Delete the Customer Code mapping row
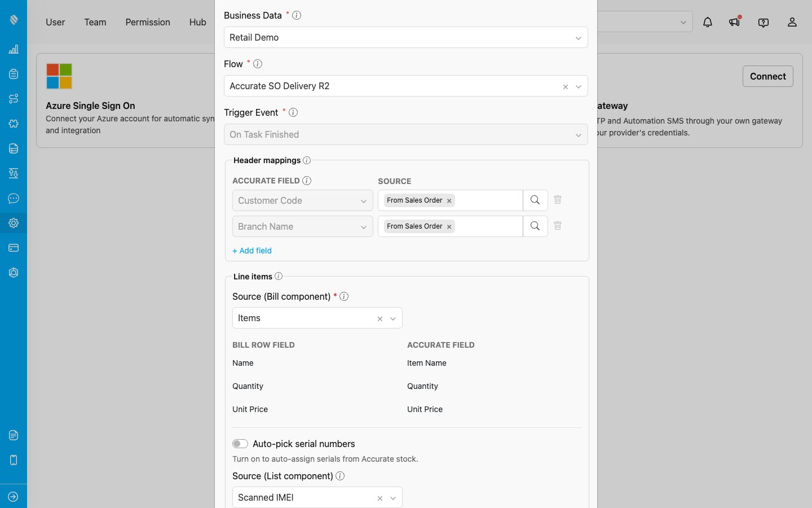 pyautogui.click(x=558, y=200)
